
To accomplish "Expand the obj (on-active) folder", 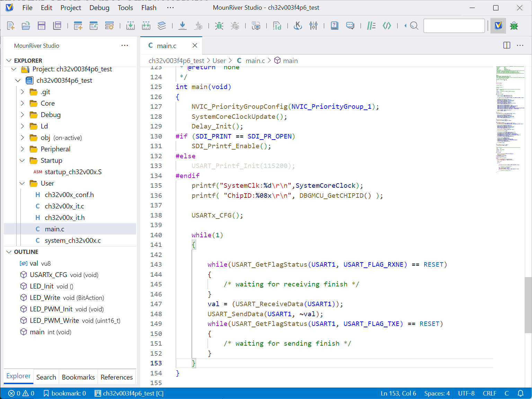I will (22, 138).
